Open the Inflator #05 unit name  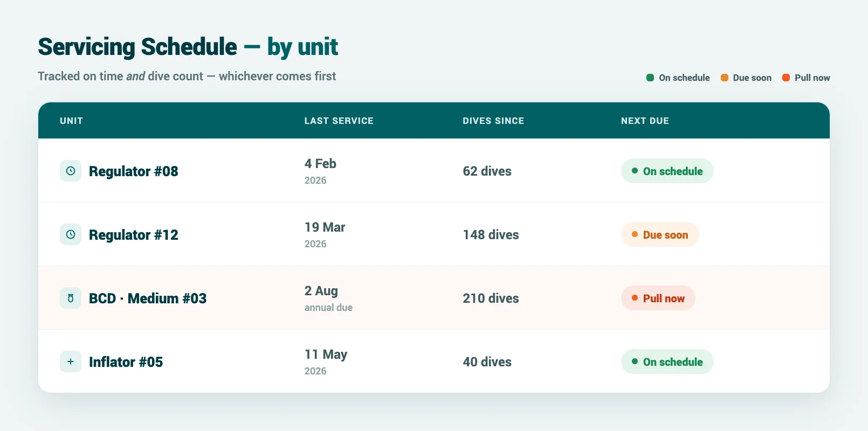[126, 362]
